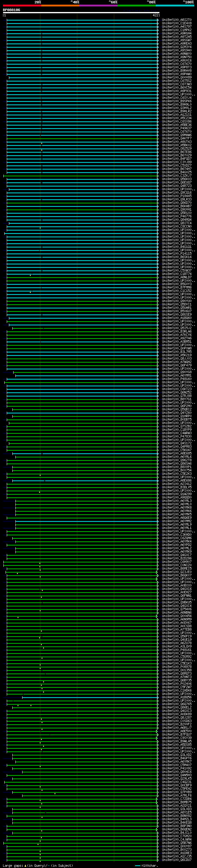Image resolution: width=197 pixels, height=868 pixels.
Task: Select the UniRef100_O82529 label
Action: click(x=177, y=149)
